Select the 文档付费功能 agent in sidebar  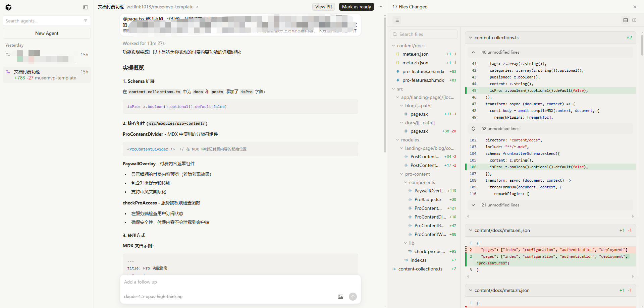tap(47, 75)
